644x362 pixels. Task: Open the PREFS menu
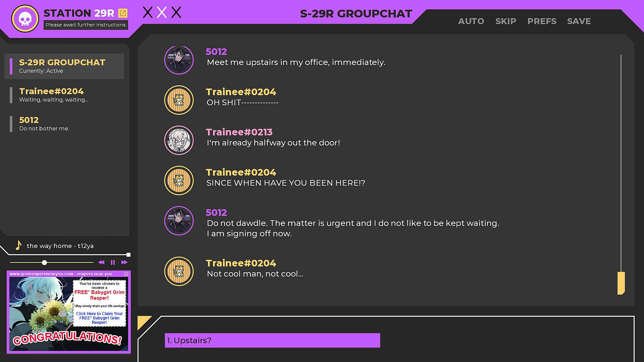point(542,21)
